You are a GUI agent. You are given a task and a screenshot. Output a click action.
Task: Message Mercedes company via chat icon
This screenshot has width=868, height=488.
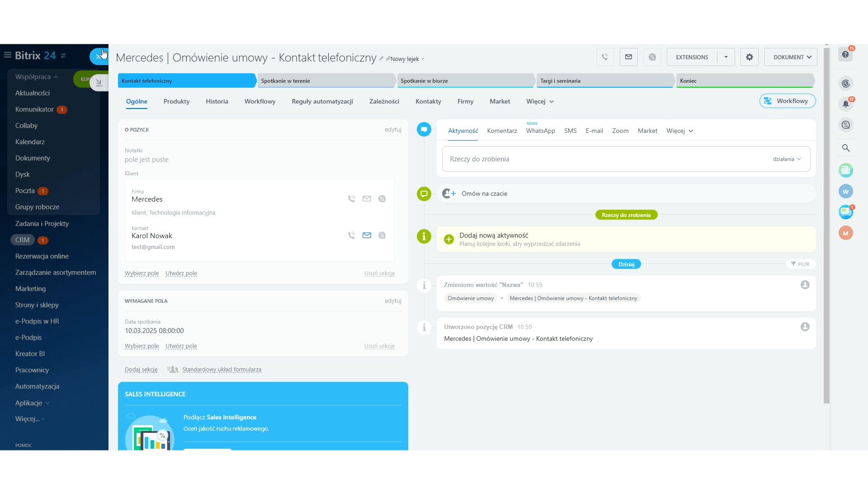[382, 199]
